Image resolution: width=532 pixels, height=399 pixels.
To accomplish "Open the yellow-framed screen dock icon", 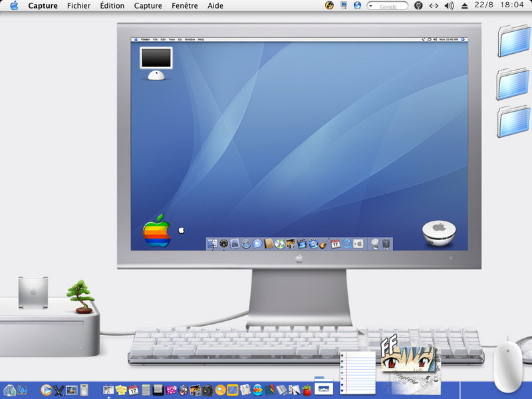I will 232,390.
